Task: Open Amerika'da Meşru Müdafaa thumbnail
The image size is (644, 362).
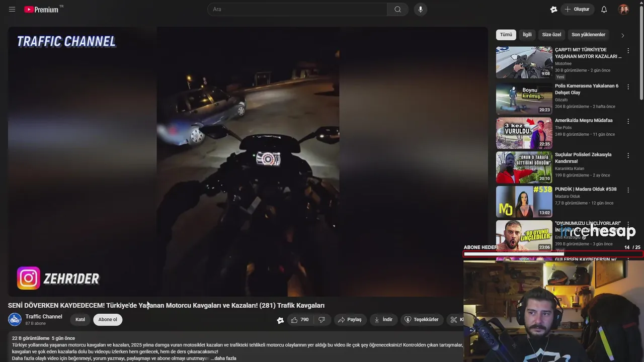Action: pos(524,133)
